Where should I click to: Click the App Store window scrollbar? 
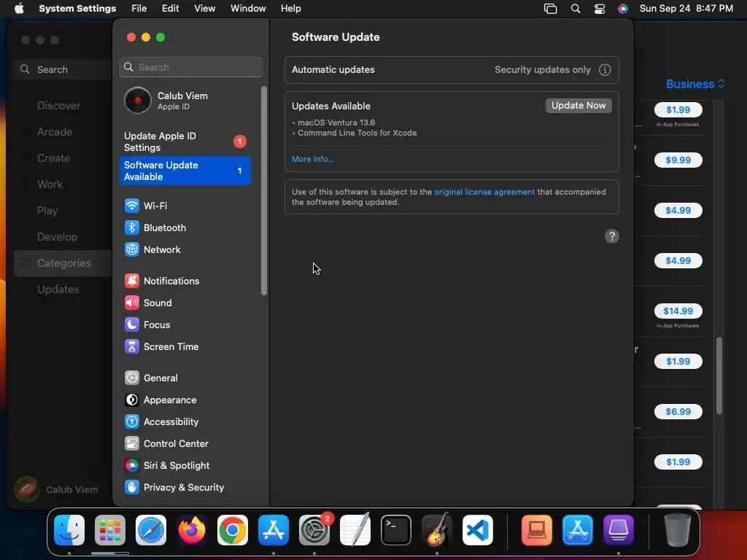click(x=719, y=376)
